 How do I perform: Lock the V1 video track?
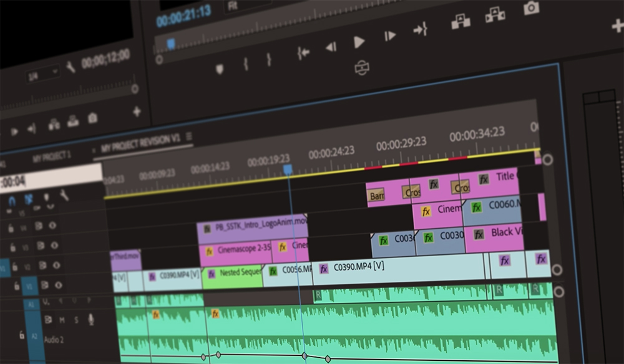(17, 285)
